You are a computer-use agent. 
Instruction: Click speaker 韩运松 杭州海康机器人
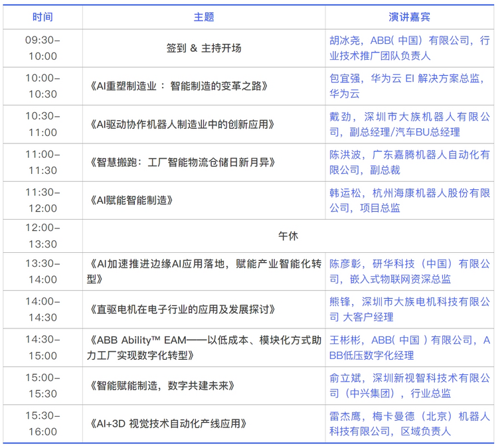[x=410, y=200]
